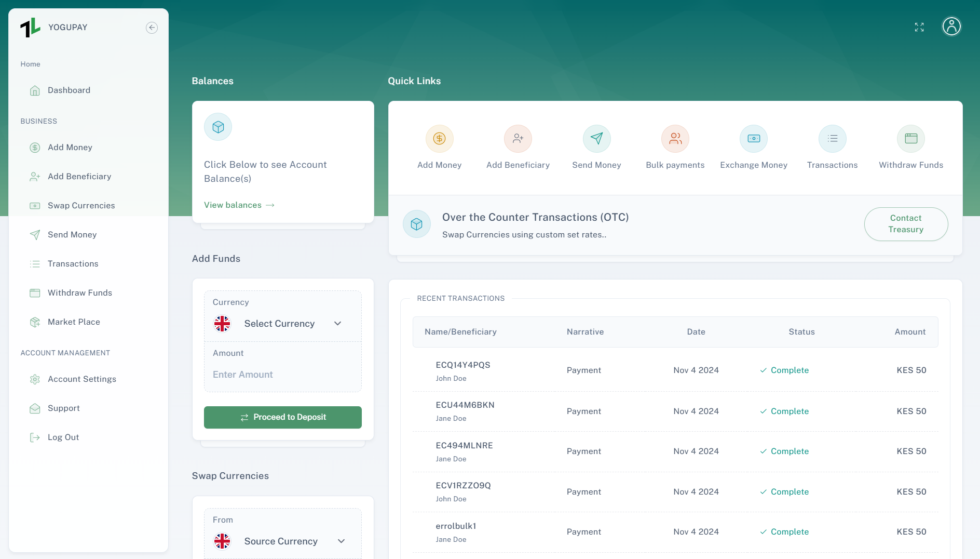Click the Exchange Money quick link icon
This screenshot has height=559, width=980.
click(x=753, y=139)
